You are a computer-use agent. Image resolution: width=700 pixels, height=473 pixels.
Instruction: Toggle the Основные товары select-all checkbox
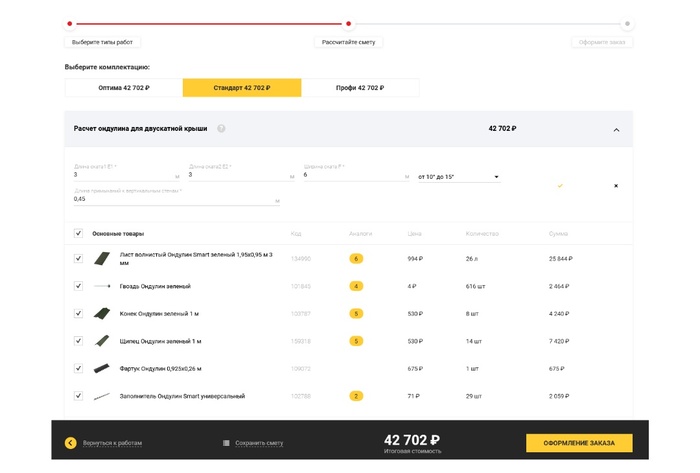79,233
